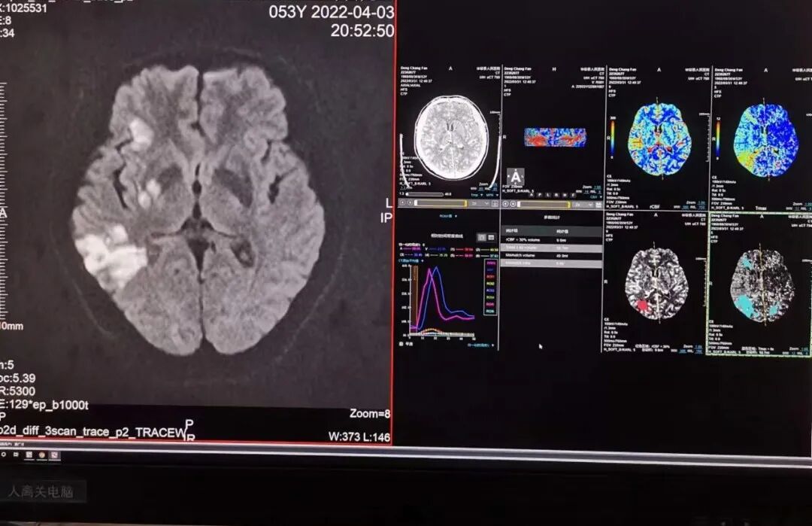This screenshot has height=526, width=812.
Task: Select the L orientation button
Action: [x=548, y=195]
